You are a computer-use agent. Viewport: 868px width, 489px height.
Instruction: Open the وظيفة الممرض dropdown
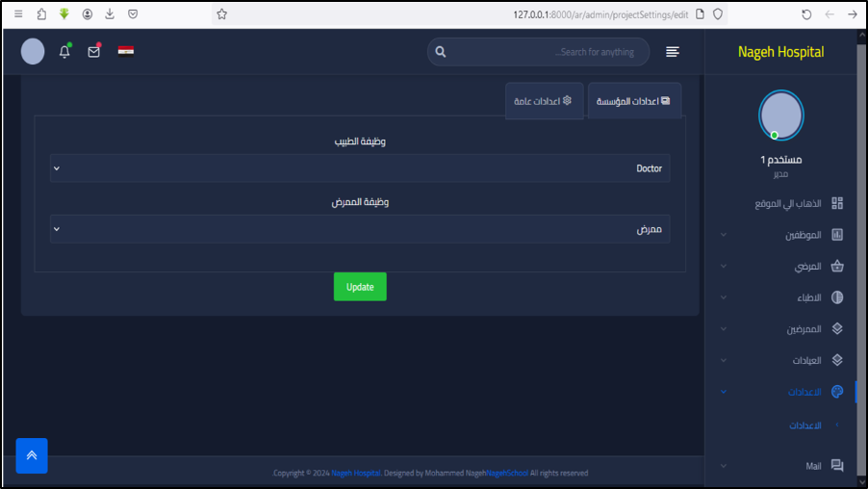point(360,229)
